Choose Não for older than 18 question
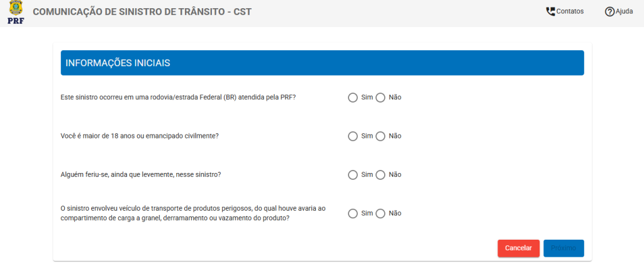Image resolution: width=644 pixels, height=273 pixels. coord(380,136)
